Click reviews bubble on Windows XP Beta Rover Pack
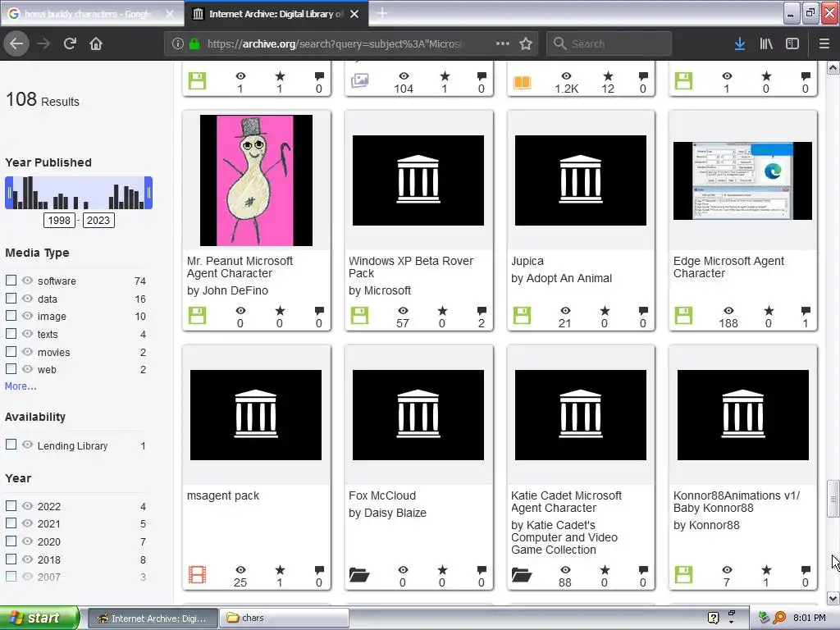 (482, 310)
